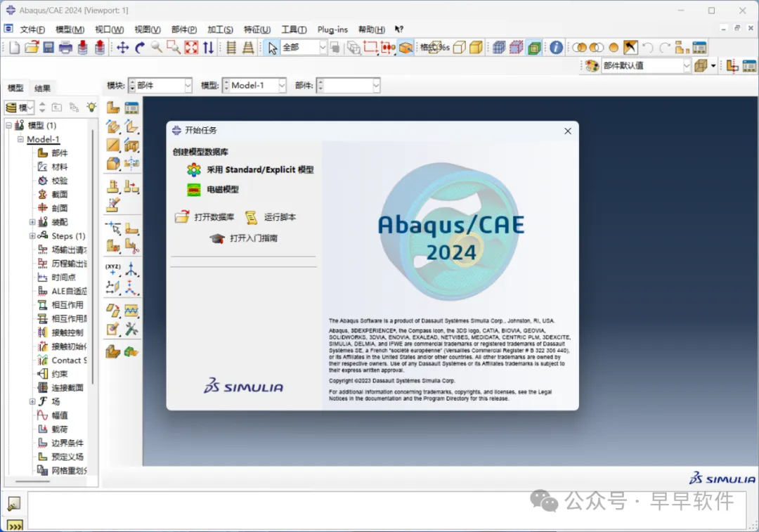
Task: Select the Magnify View tool
Action: 156,48
